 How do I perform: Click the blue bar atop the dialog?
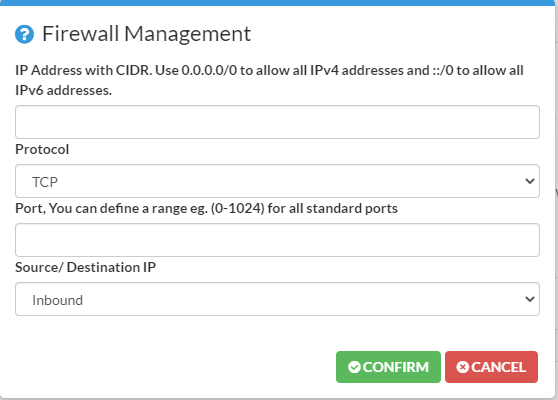[279, 3]
